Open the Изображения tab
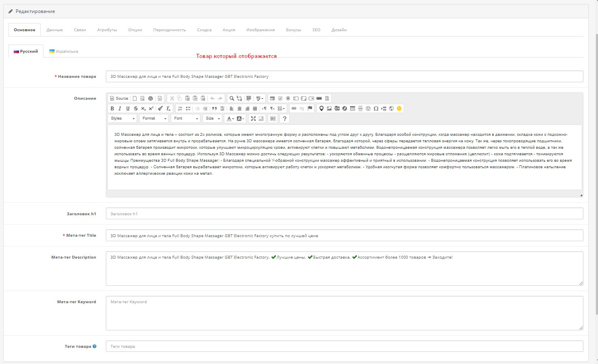598x364 pixels. tap(260, 30)
